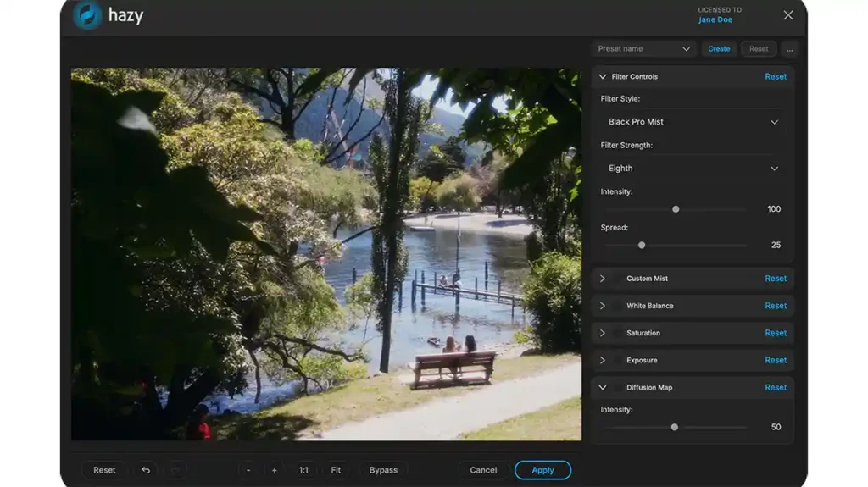Click the Filter Style label
The image size is (868, 487).
620,99
